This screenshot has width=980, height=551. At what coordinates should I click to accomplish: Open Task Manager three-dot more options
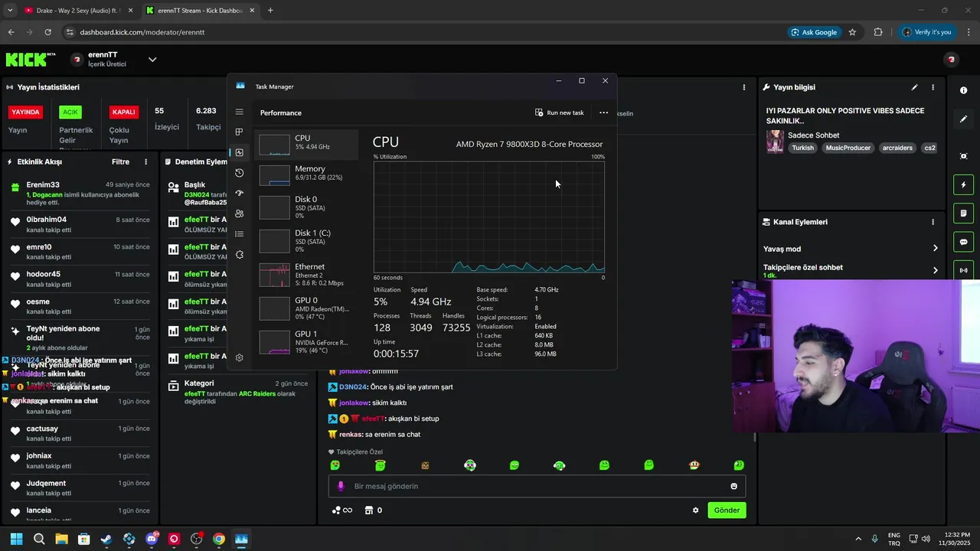(x=603, y=112)
